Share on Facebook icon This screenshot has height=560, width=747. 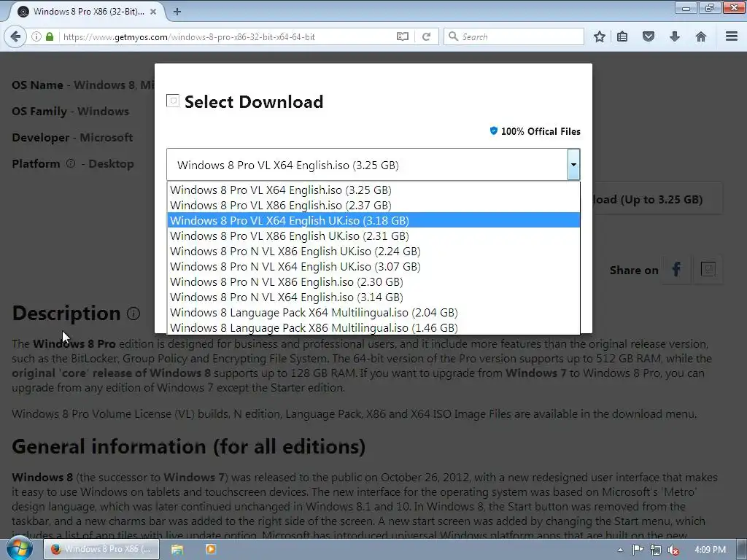pyautogui.click(x=676, y=270)
